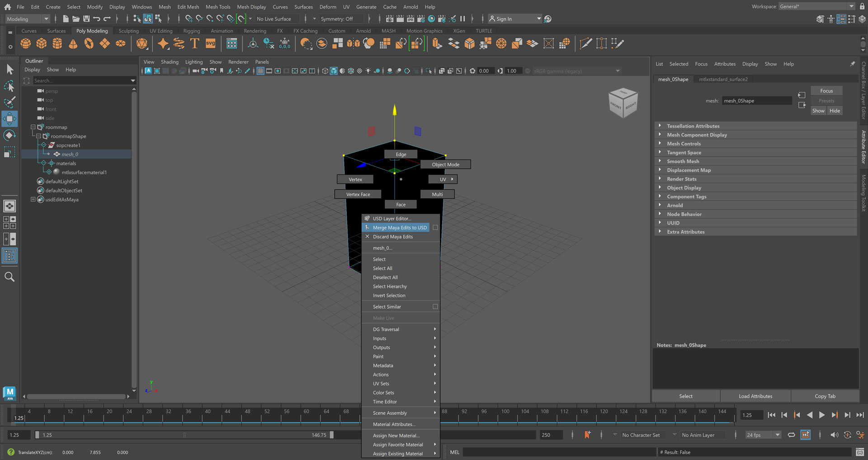Toggle the audio volume speaker icon
Viewport: 868px width, 460px height.
click(x=834, y=435)
